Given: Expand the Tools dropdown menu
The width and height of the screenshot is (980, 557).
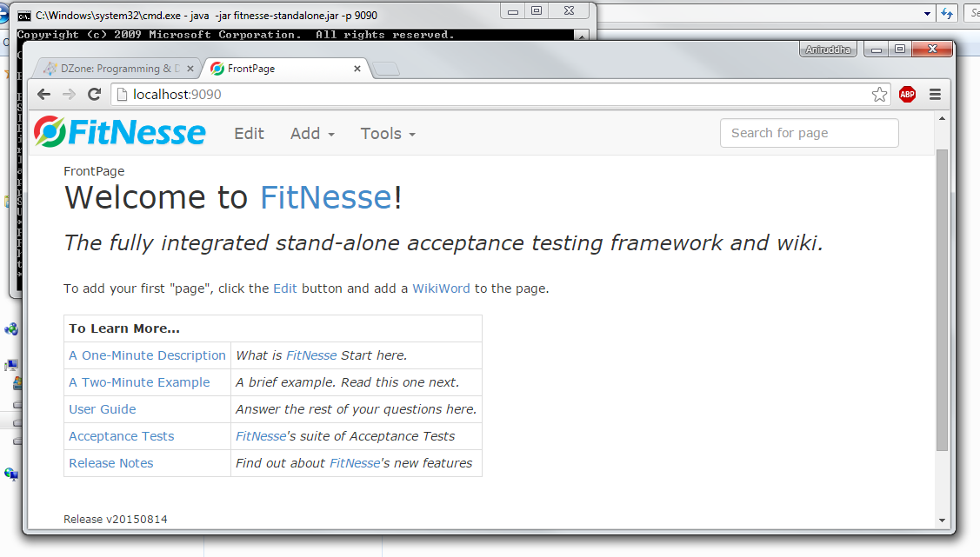Looking at the screenshot, I should coord(388,134).
